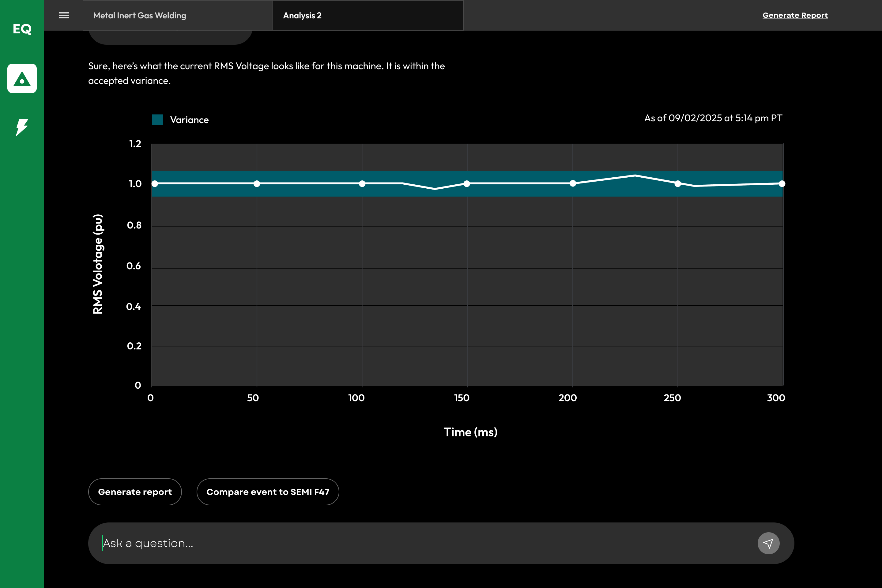Select the data point at 300 ms
The image size is (882, 588).
tap(782, 184)
